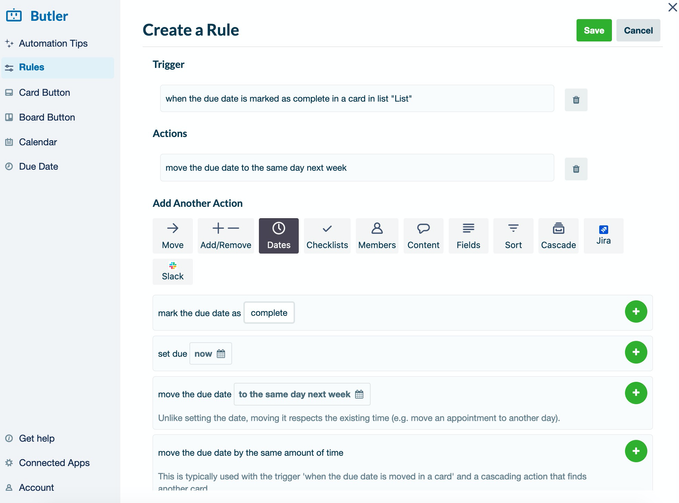Viewport: 679px width, 503px height.
Task: Select the Move action category
Action: 172,236
